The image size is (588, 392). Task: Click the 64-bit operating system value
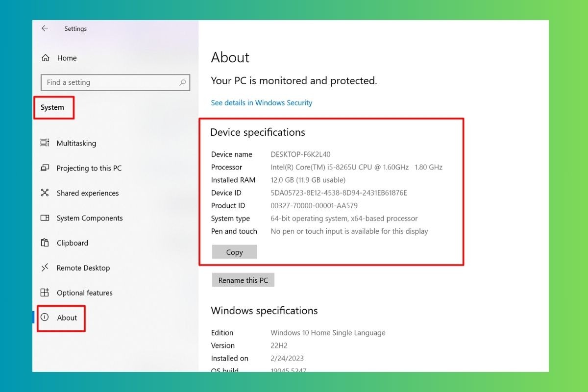coord(344,219)
